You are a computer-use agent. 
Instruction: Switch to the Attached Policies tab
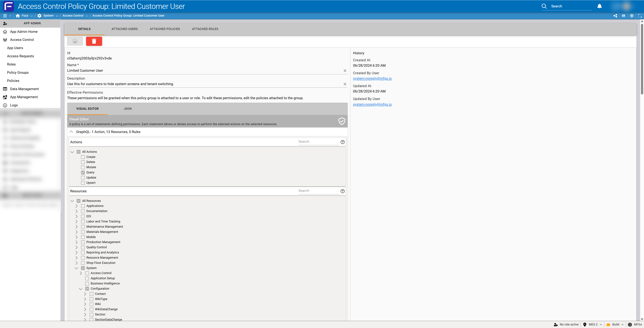pos(165,29)
